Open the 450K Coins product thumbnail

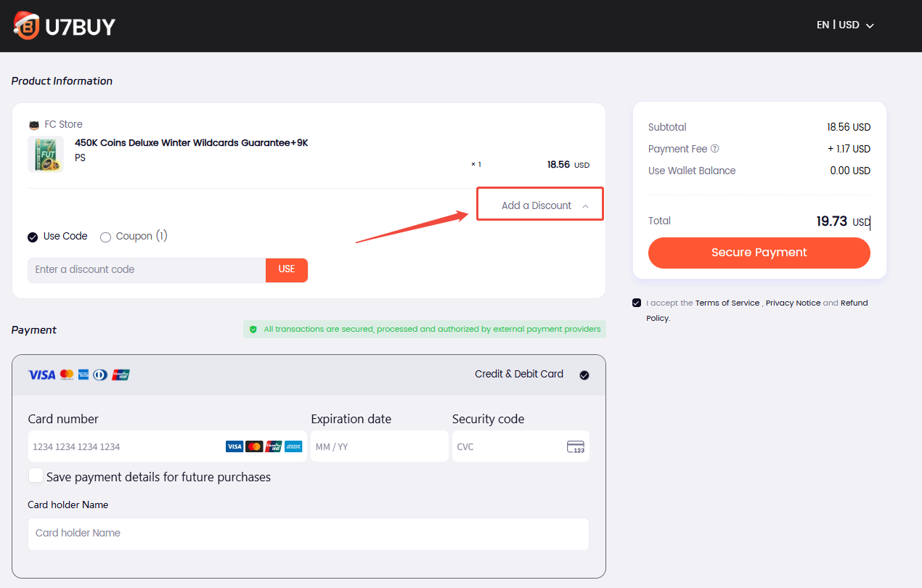click(45, 154)
